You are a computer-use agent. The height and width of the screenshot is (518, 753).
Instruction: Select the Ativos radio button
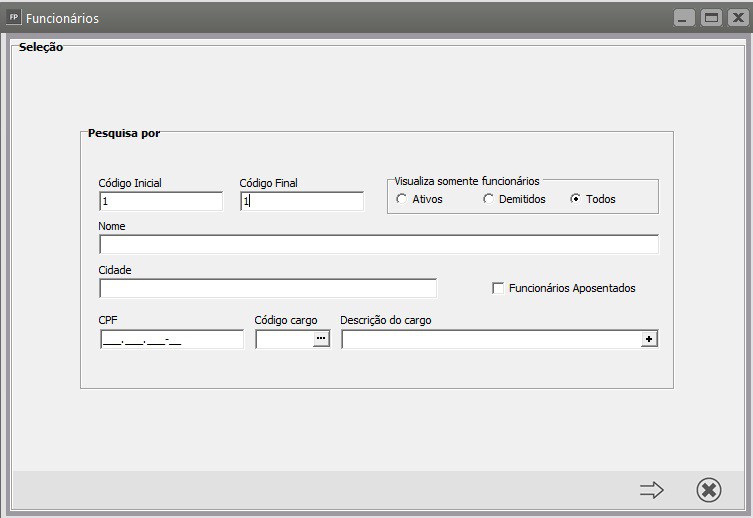402,199
